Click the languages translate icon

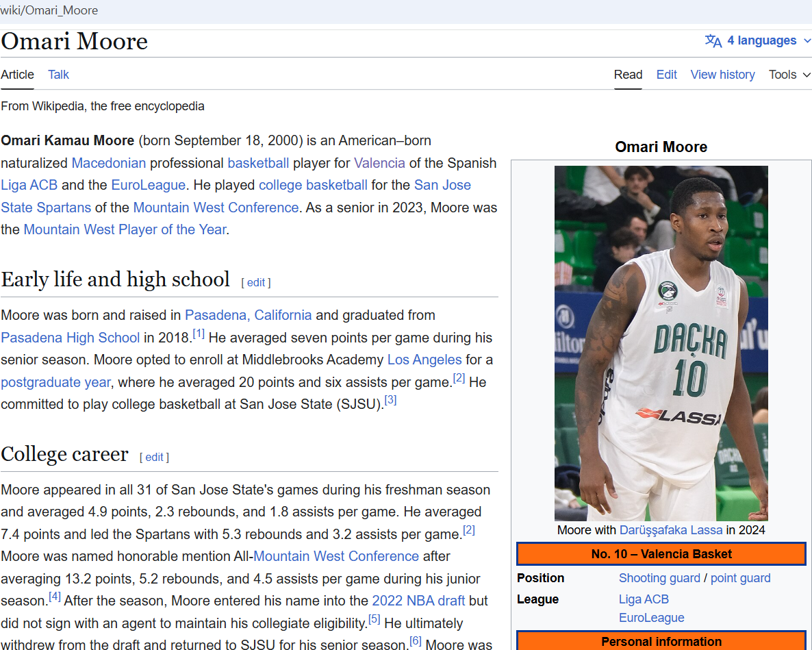click(713, 41)
